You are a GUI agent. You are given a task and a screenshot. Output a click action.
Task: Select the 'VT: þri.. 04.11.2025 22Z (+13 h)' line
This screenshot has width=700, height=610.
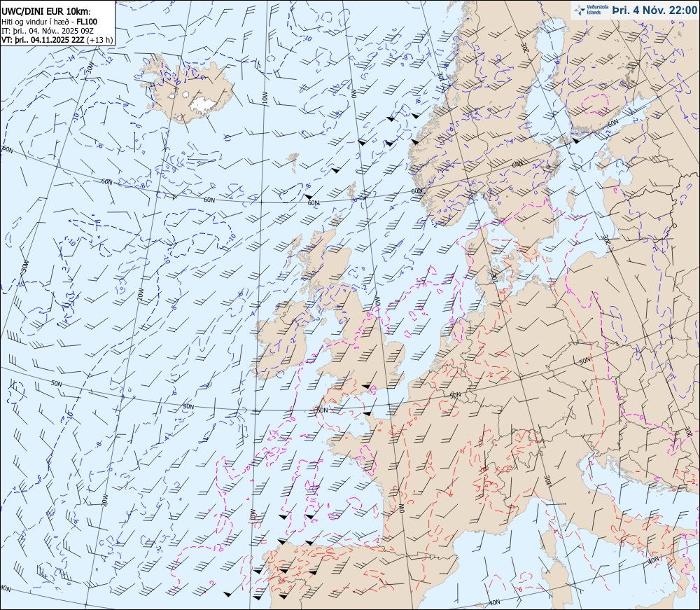[x=57, y=40]
